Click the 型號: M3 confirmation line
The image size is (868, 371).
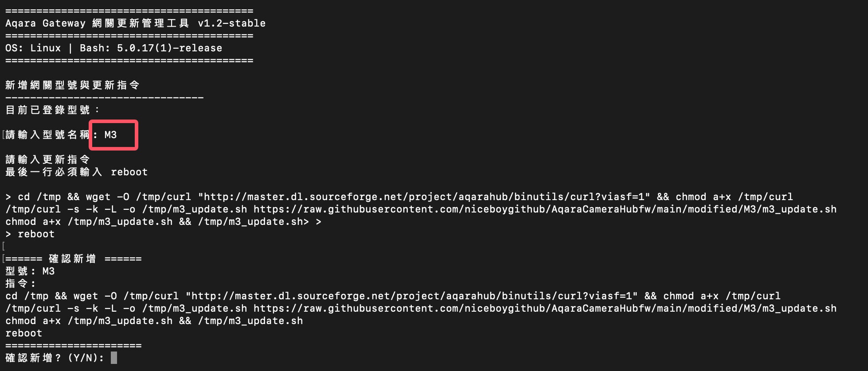(30, 271)
